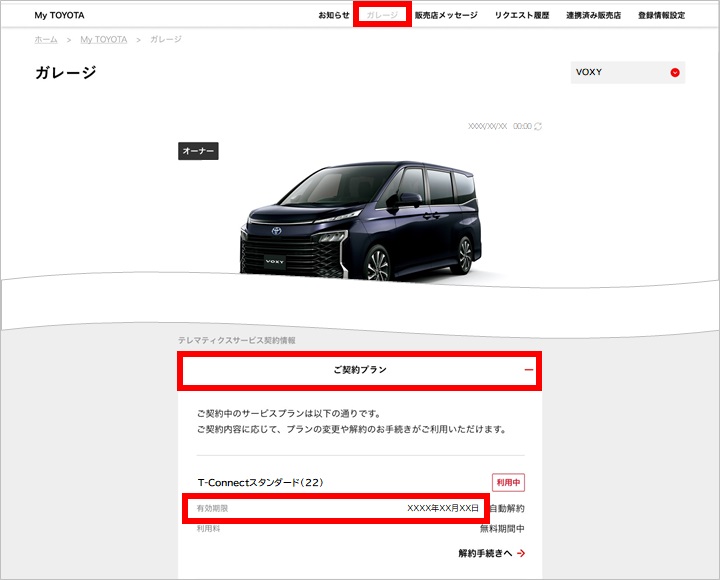Click the 自動解約 label
Screen dimensions: 720x580
[x=507, y=508]
